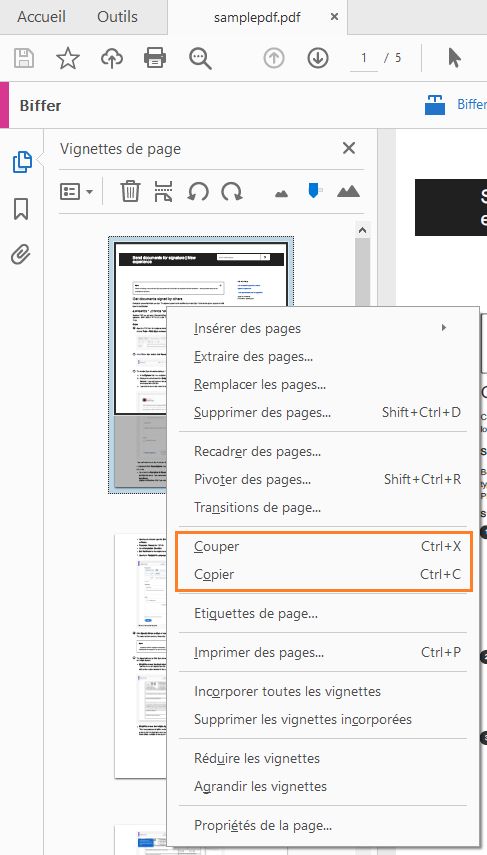The height and width of the screenshot is (855, 487).
Task: Select Couper in the context menu
Action: [321, 546]
